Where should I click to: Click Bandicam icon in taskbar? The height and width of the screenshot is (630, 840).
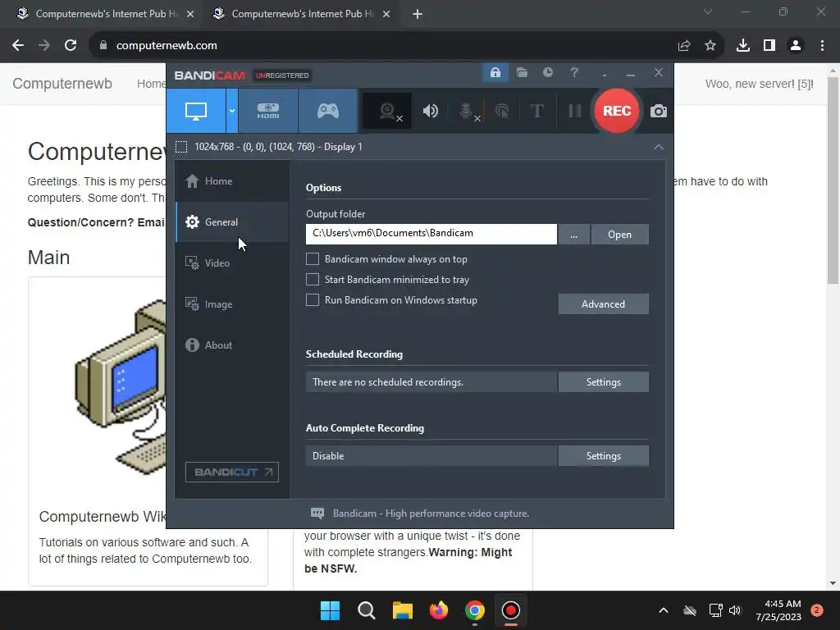pos(510,610)
